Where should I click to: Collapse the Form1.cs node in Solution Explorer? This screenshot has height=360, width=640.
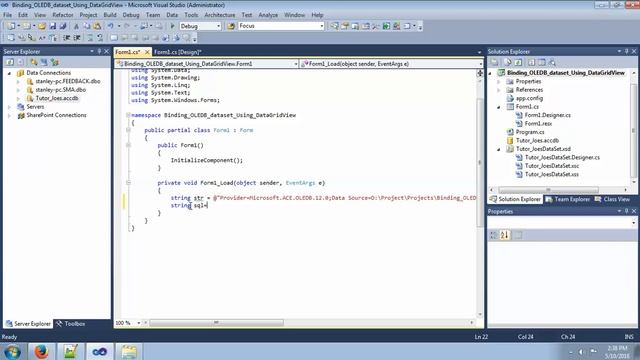[499, 107]
